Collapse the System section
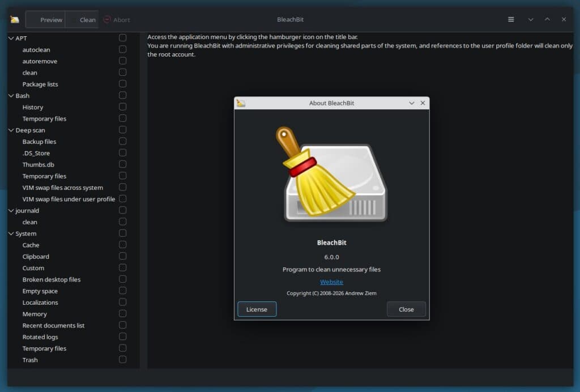This screenshot has width=580, height=392. [10, 233]
